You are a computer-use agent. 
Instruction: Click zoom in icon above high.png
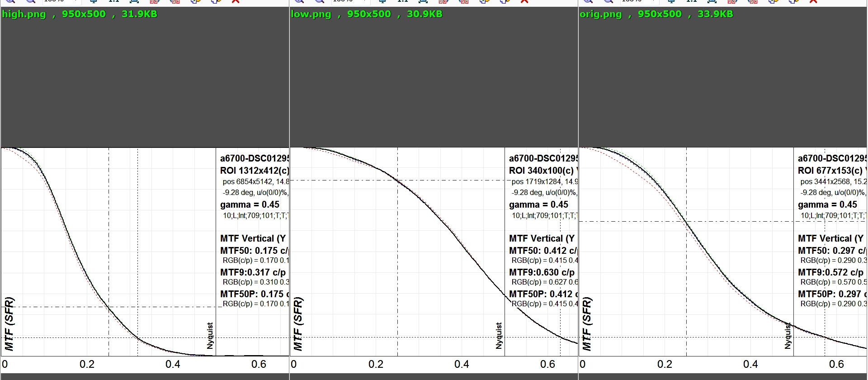[10, 1]
